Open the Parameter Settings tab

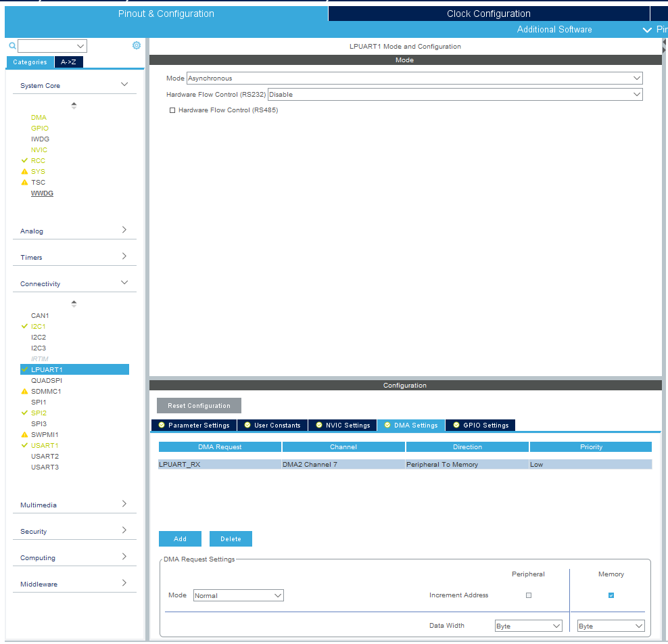click(x=194, y=425)
